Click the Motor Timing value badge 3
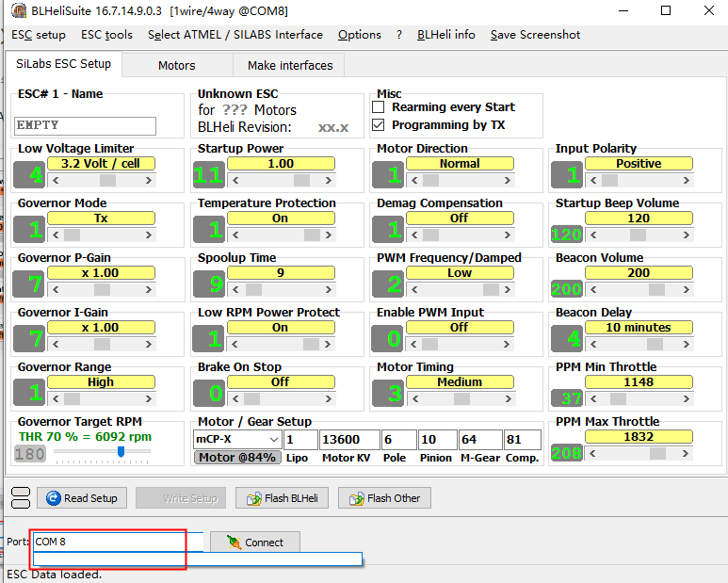This screenshot has height=583, width=728. [x=388, y=393]
